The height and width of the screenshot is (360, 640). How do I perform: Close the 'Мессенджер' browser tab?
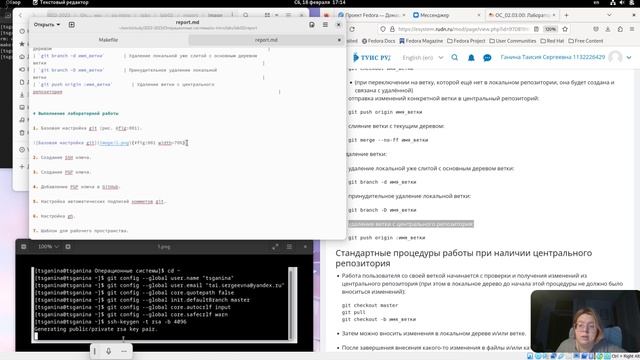479,15
